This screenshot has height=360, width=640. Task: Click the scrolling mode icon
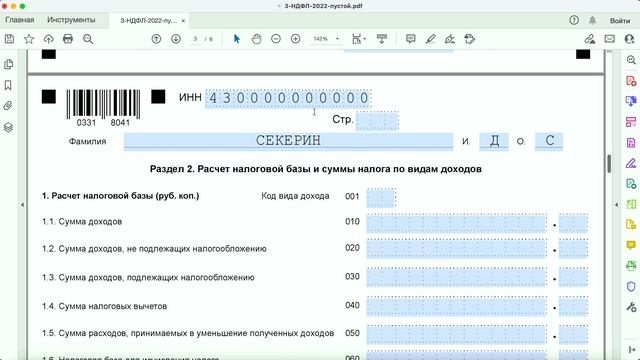382,39
